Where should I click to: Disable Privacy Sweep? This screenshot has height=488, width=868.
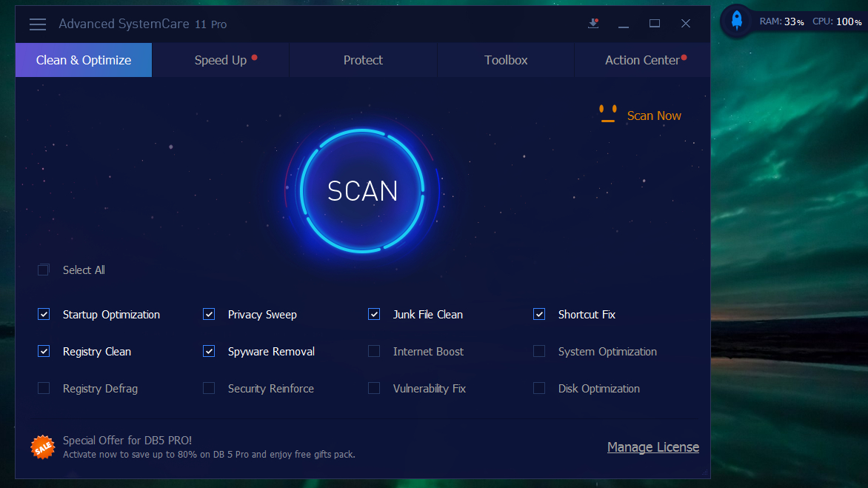(208, 314)
